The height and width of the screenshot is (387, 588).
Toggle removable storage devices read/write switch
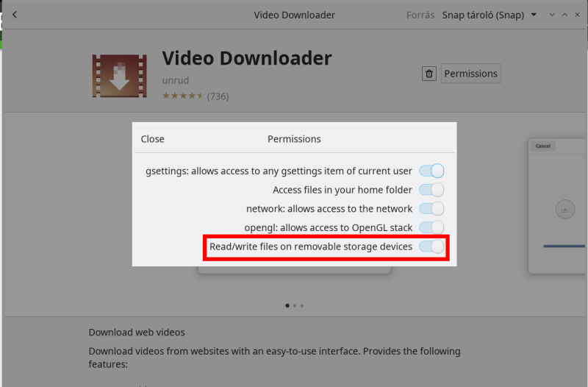pyautogui.click(x=431, y=246)
